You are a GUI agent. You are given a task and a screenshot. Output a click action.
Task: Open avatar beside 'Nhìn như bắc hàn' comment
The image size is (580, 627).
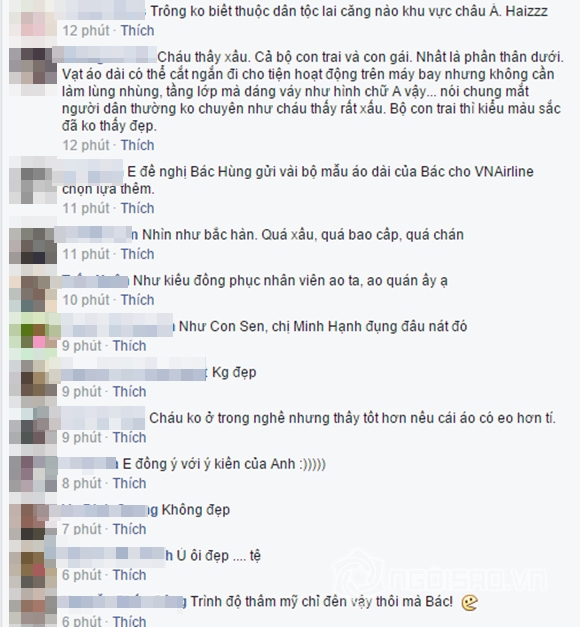[x=33, y=245]
